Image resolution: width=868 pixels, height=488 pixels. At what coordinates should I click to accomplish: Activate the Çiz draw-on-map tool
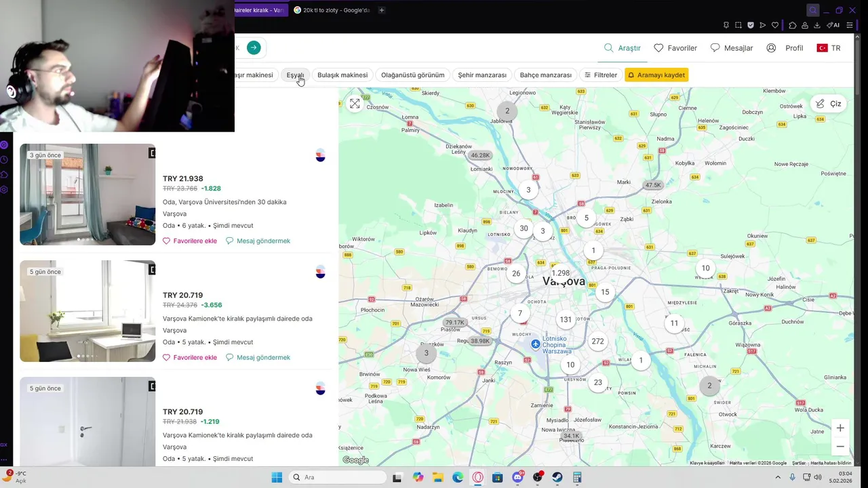tap(829, 104)
